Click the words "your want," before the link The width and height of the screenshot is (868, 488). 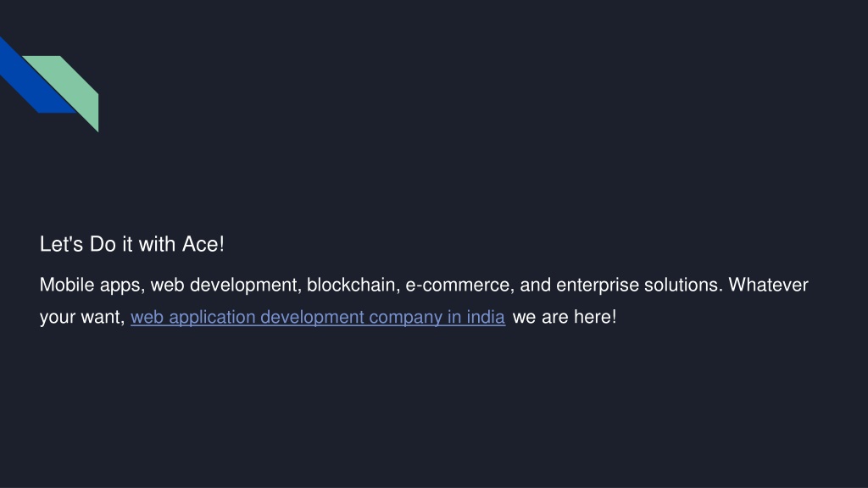pos(82,317)
